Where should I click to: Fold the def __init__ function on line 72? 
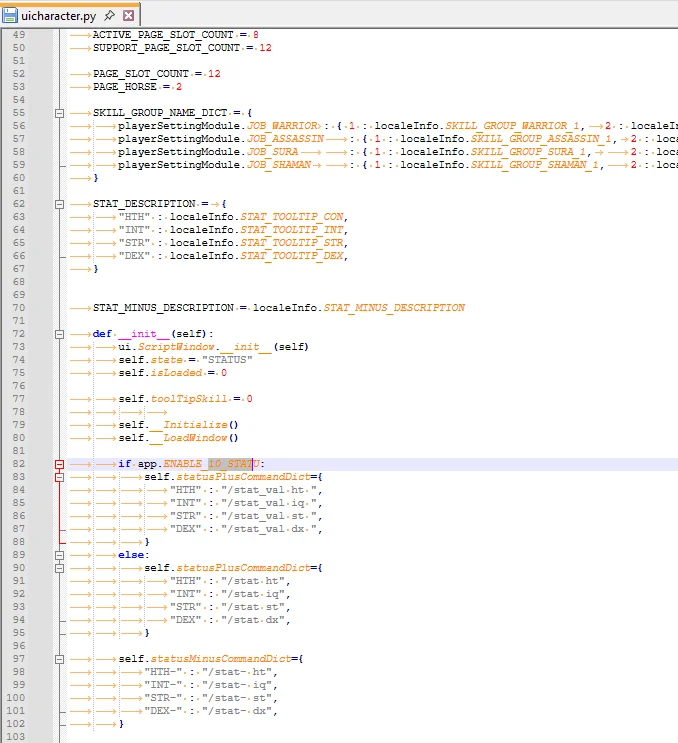[59, 334]
